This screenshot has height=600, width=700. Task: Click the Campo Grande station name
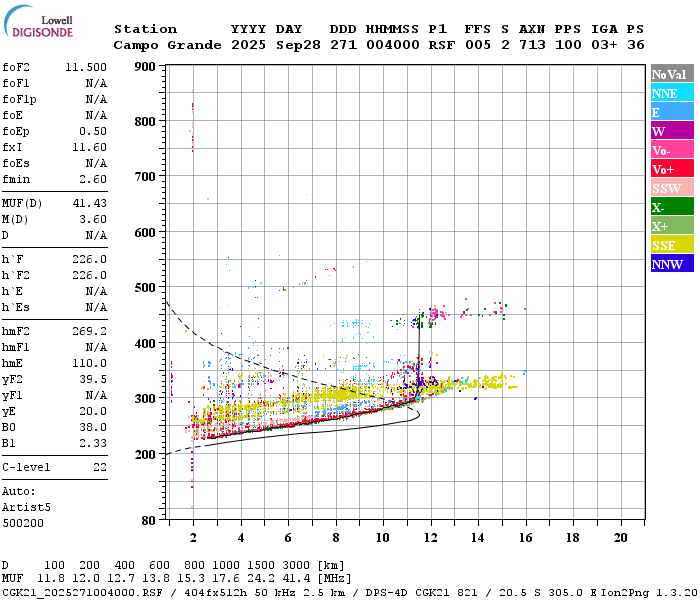point(167,45)
